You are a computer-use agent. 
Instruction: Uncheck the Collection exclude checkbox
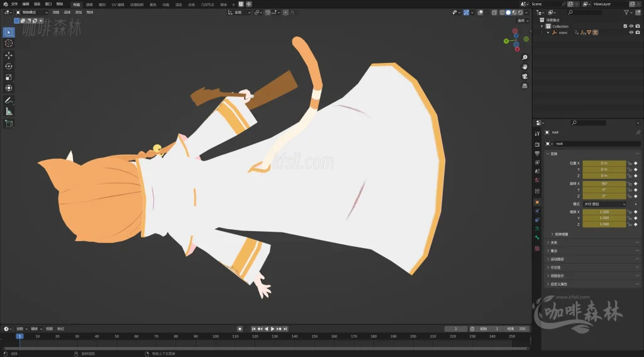click(x=626, y=26)
